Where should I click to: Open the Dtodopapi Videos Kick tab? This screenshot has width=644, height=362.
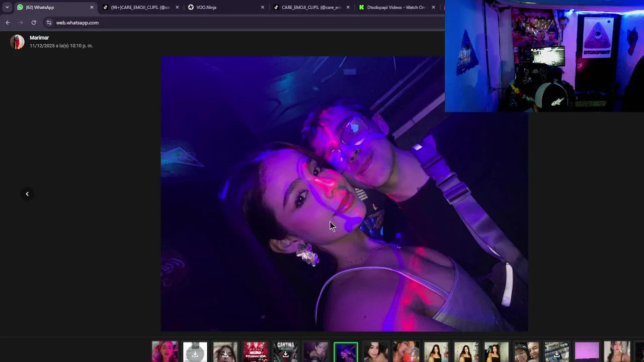tap(396, 8)
